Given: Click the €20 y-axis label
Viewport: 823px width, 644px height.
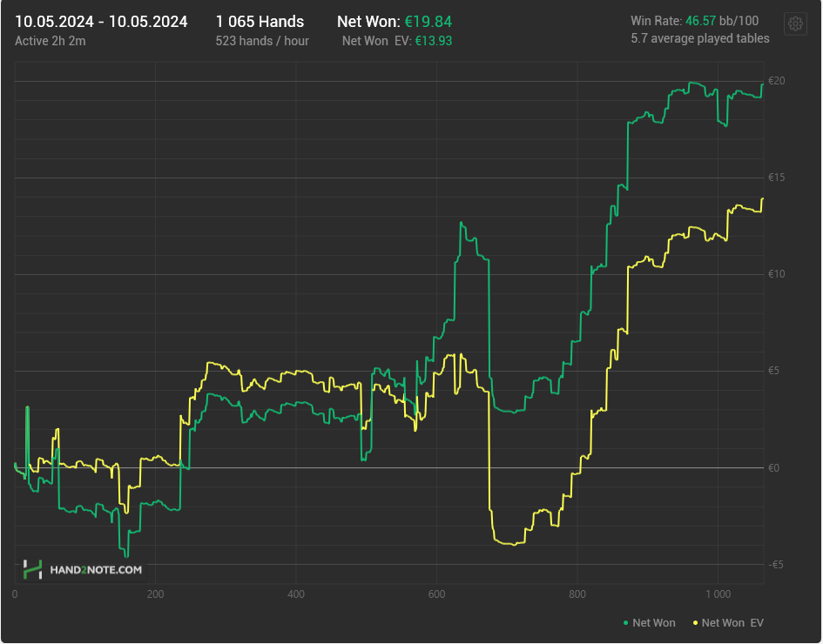Looking at the screenshot, I should tap(777, 81).
